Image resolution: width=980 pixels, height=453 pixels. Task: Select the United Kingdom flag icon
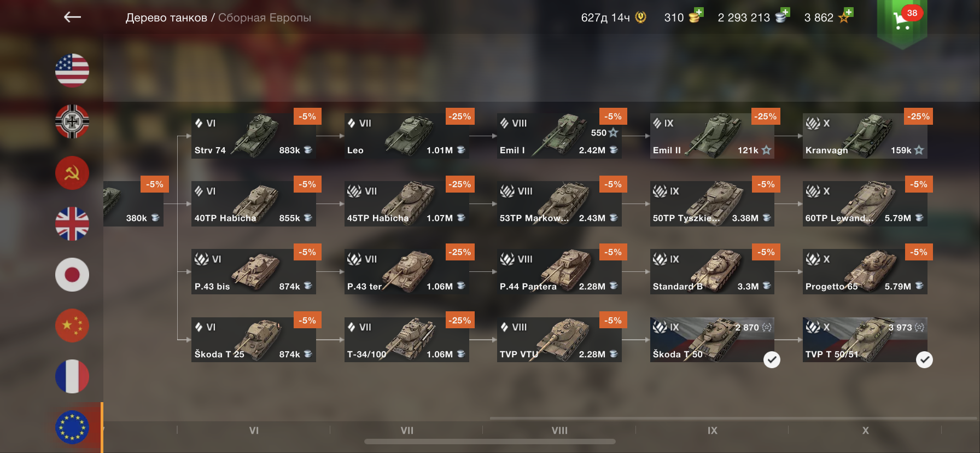(72, 223)
